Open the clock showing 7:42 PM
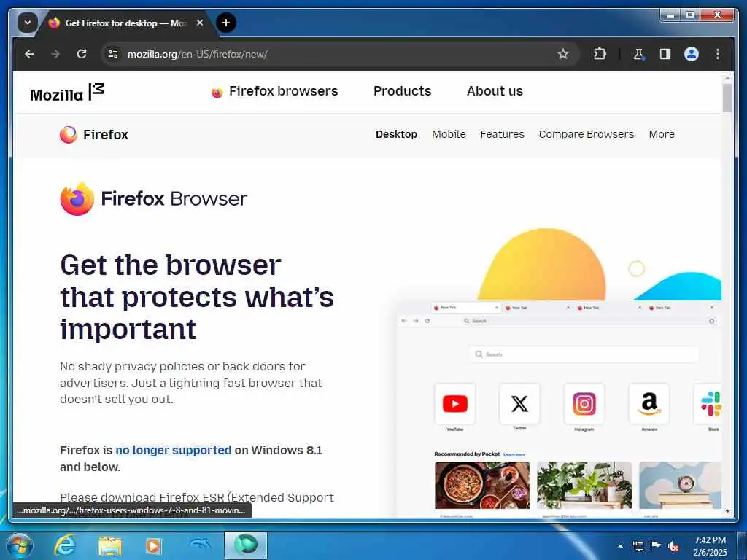 710,546
